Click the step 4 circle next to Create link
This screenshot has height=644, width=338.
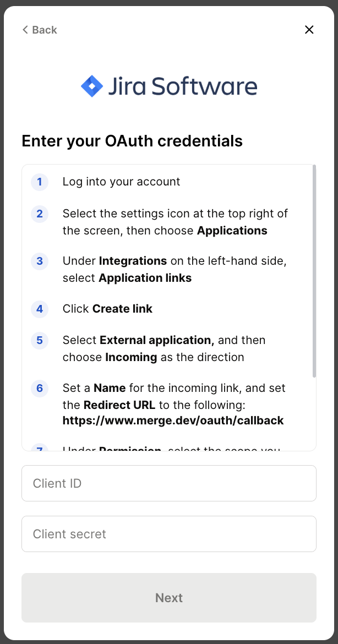pyautogui.click(x=39, y=309)
